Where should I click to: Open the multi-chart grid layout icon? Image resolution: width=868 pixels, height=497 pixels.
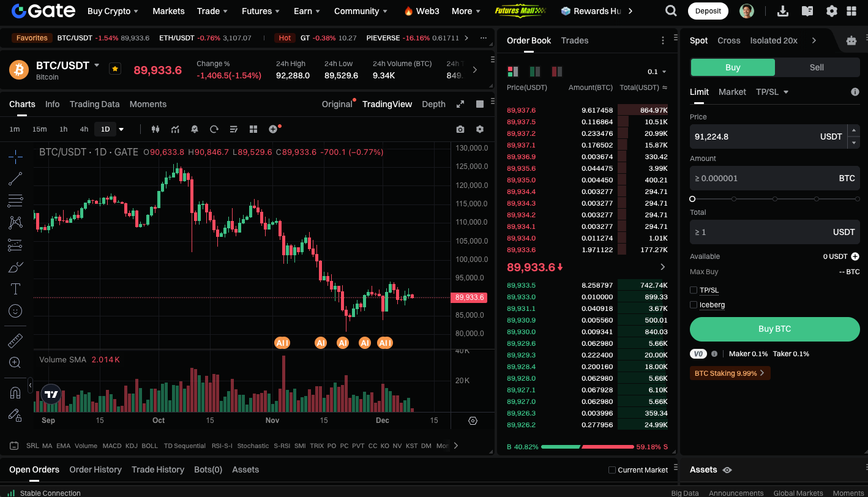coord(253,129)
